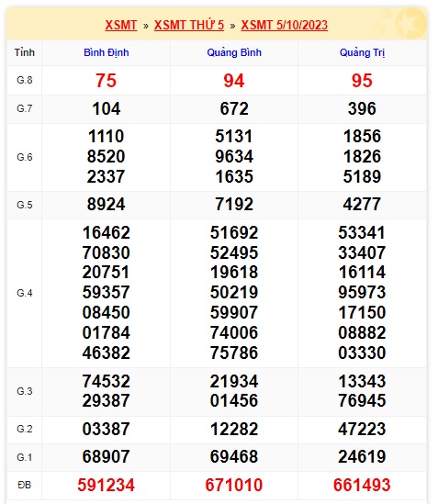Select the Quảng Trị G.8 result 95
Viewport: 438px width, 504px height.
362,81
